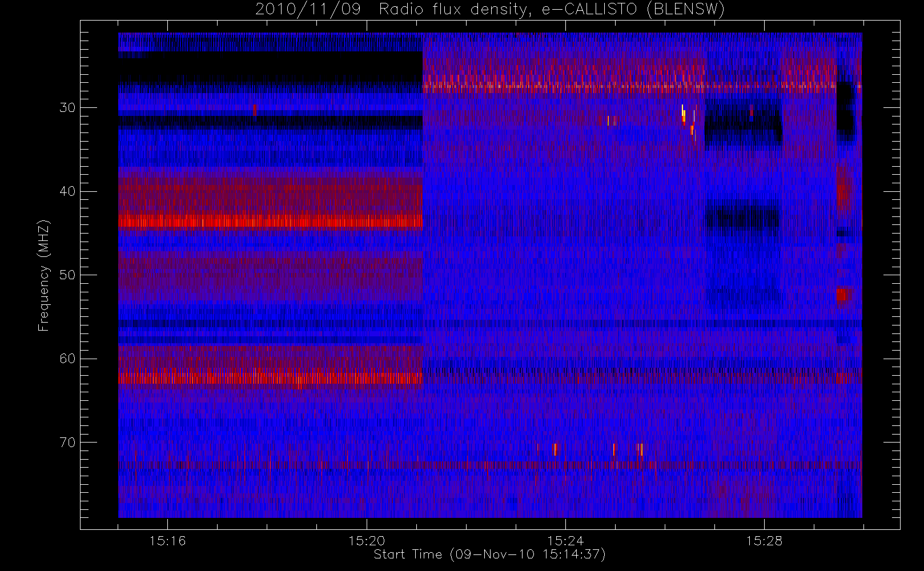Select the 15:24 time tick label

(565, 541)
